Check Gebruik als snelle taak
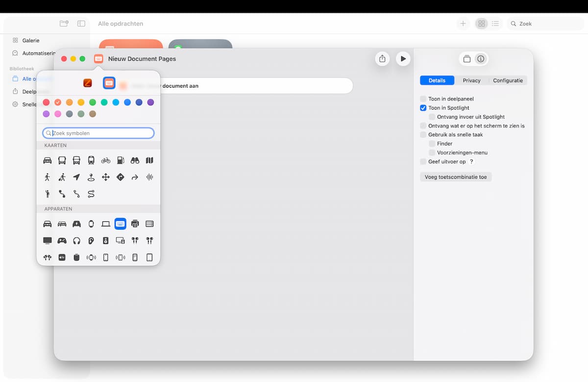 (423, 135)
